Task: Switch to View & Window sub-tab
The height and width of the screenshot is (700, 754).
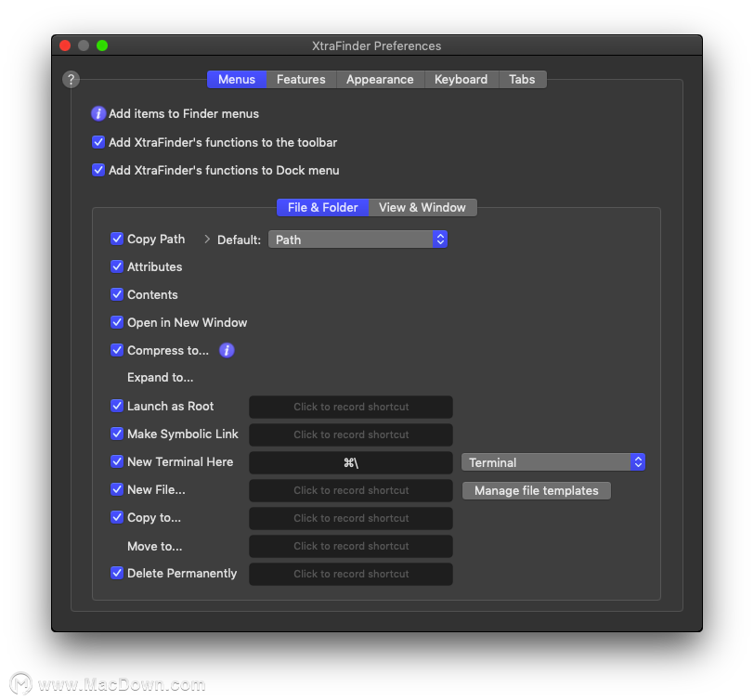Action: (422, 208)
